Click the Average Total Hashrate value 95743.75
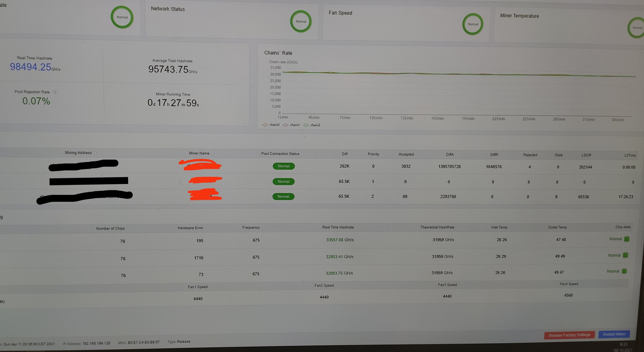644x352 pixels. click(x=168, y=69)
